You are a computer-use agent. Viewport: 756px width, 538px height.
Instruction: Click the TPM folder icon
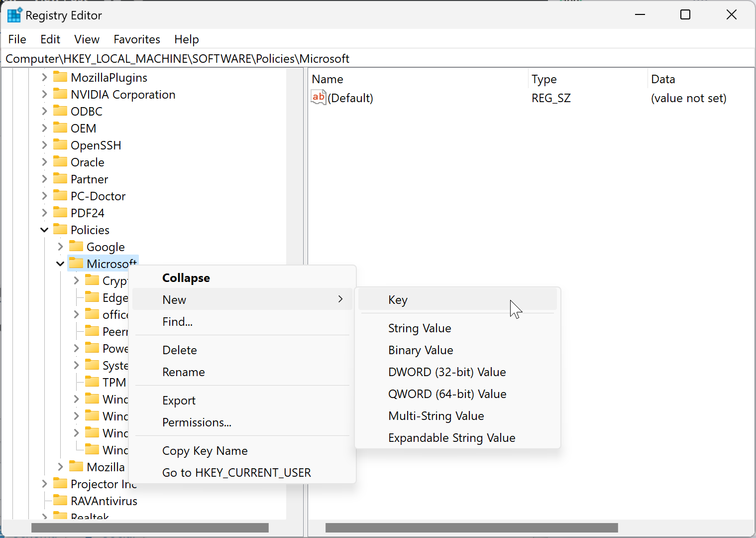[92, 382]
